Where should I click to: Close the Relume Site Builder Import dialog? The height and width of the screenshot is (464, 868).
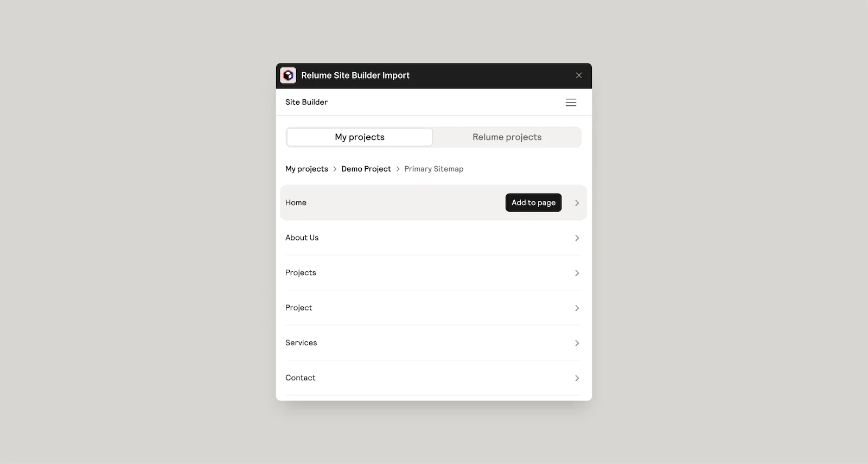pos(578,75)
